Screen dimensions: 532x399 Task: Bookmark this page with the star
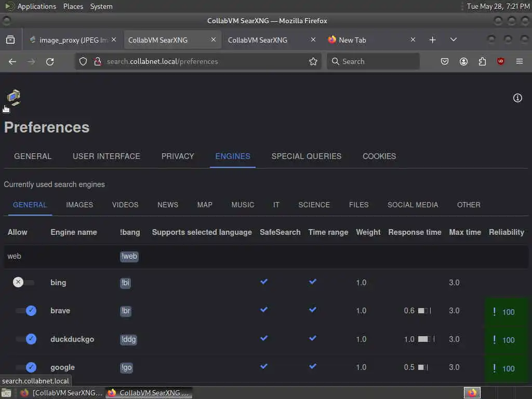(313, 61)
